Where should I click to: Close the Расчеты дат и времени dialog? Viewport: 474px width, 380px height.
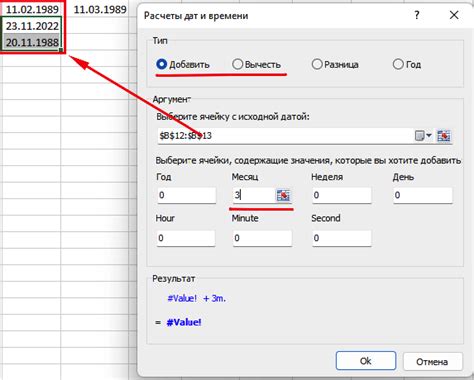click(454, 15)
